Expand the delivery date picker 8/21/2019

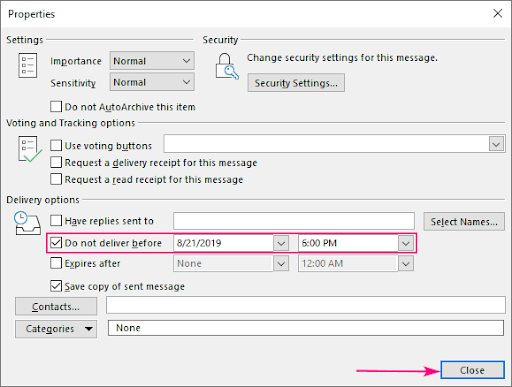281,243
